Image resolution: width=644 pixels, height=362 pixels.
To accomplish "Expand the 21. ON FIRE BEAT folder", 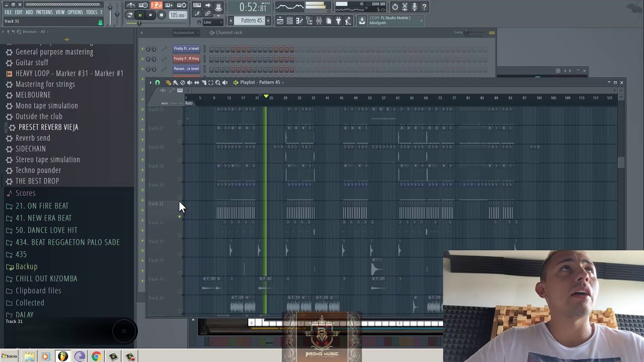I will 42,206.
